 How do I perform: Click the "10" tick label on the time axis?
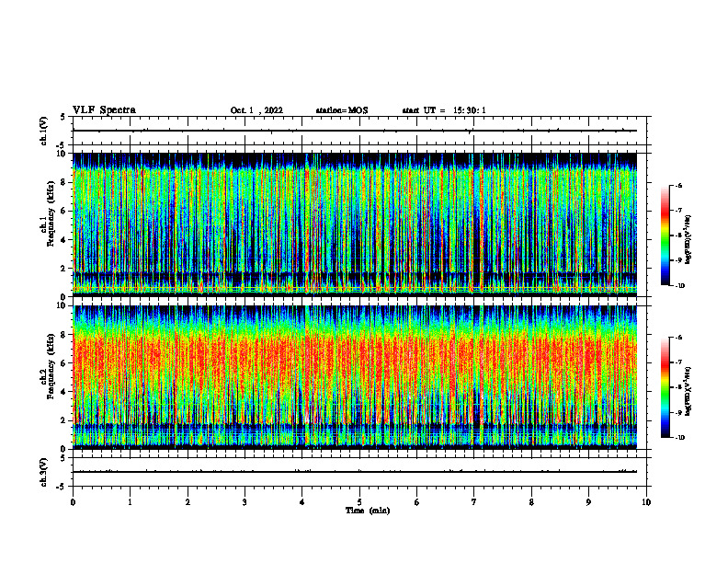[646, 502]
